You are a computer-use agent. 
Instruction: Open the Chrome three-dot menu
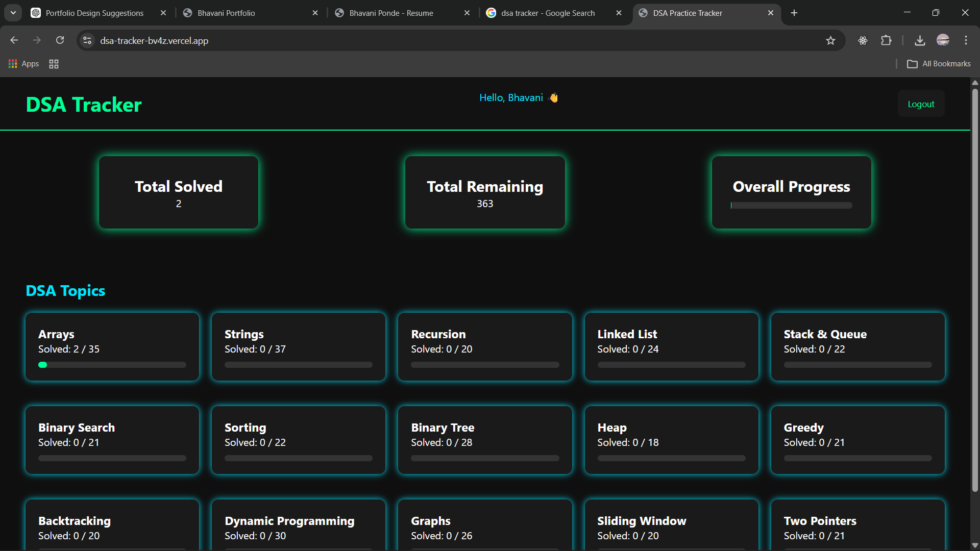point(966,40)
